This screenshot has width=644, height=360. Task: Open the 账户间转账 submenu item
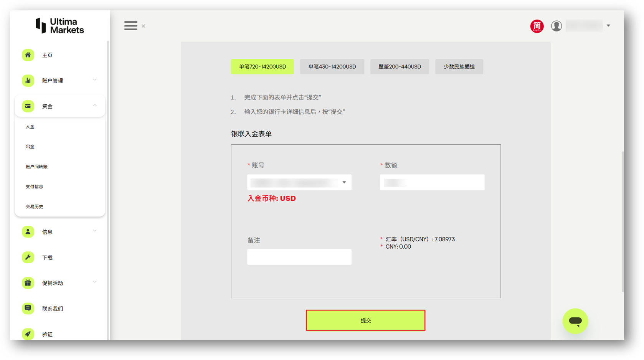point(36,167)
